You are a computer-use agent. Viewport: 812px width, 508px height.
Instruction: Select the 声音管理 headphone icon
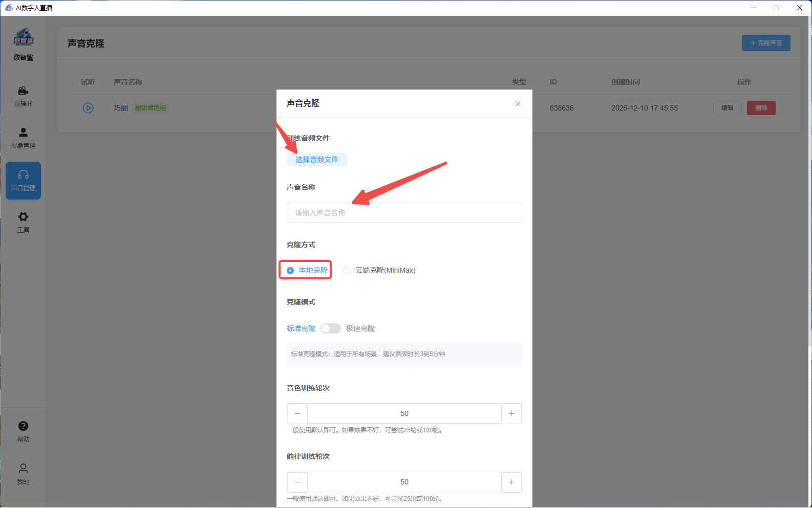pyautogui.click(x=23, y=175)
